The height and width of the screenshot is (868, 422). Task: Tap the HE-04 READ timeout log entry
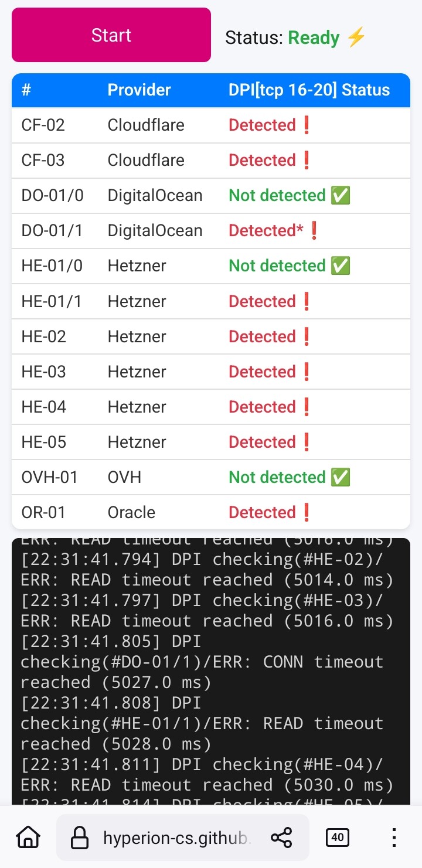(x=207, y=775)
